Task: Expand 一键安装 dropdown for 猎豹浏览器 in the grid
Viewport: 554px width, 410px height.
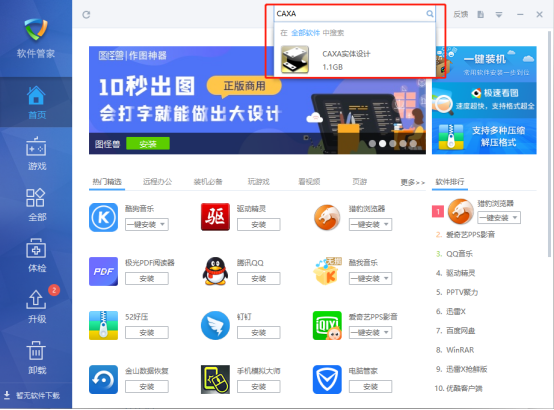Action: click(386, 224)
